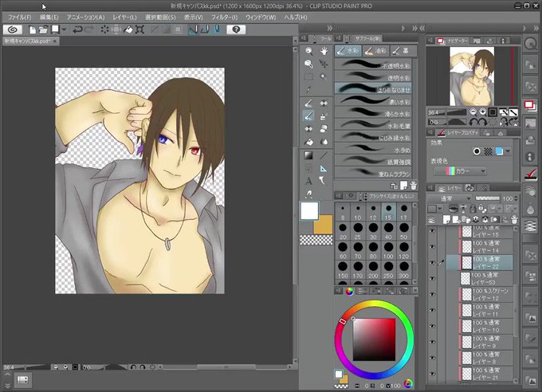
Task: Delete layer with layer panel trash icon
Action: click(x=514, y=220)
